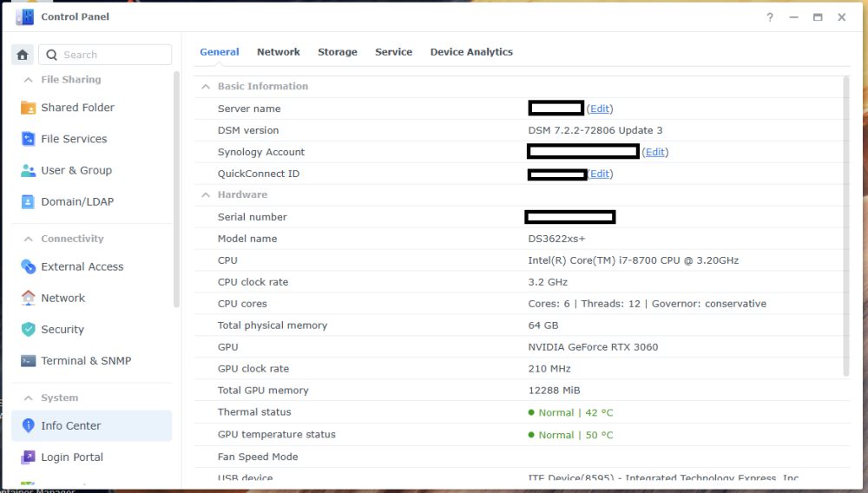Screen dimensions: 868x493
Task: Click the GPU temperature status label
Action: pos(276,435)
